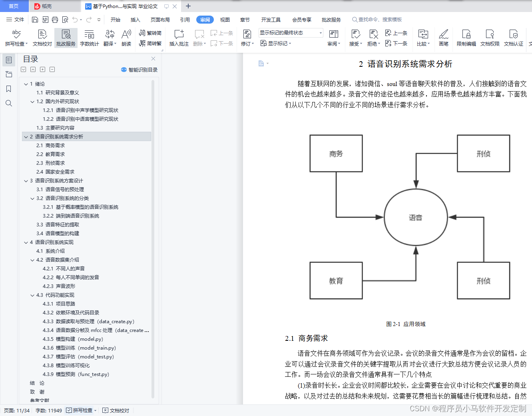Collapse the 3.2 语音识别系统的分类 node

tap(32, 198)
